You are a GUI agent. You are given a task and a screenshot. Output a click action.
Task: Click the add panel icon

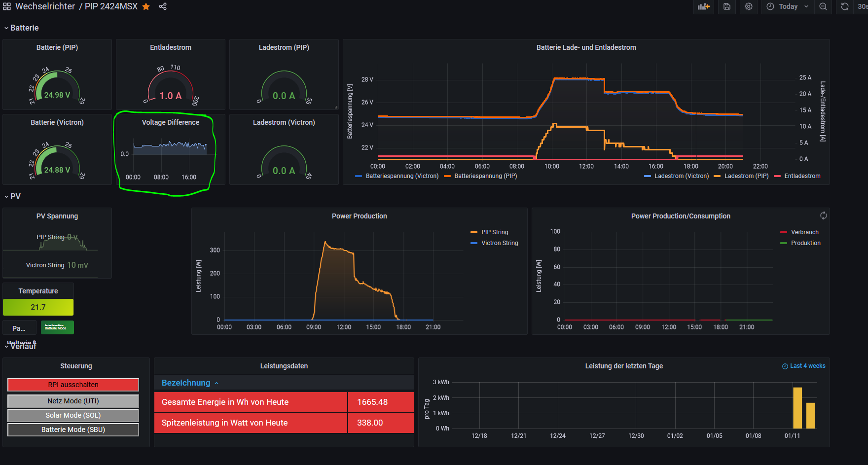click(703, 6)
